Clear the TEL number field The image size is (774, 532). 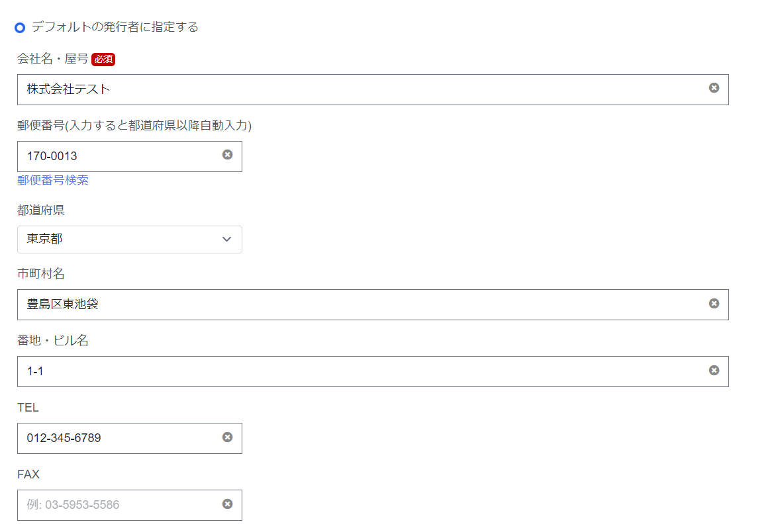pyautogui.click(x=227, y=437)
